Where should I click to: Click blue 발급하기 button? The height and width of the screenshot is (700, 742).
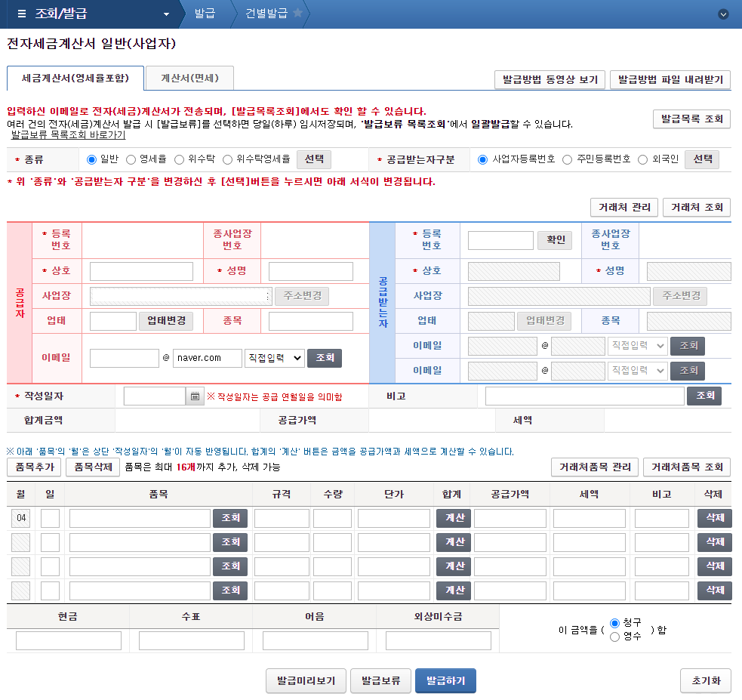click(x=446, y=681)
